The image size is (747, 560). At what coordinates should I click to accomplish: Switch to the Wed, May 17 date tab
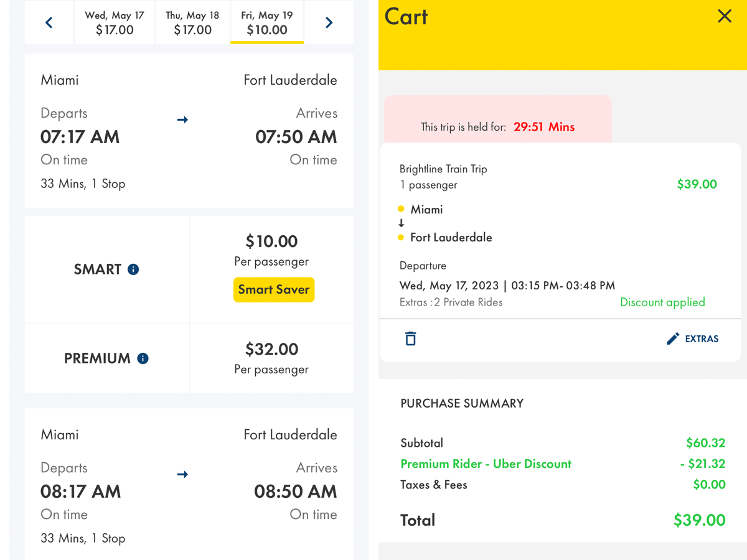(115, 22)
